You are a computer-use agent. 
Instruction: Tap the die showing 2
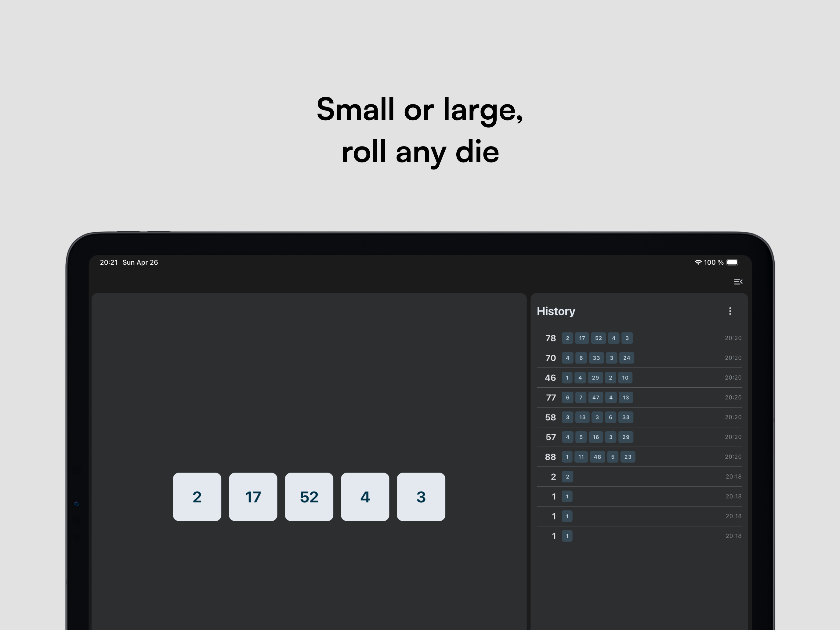197,497
